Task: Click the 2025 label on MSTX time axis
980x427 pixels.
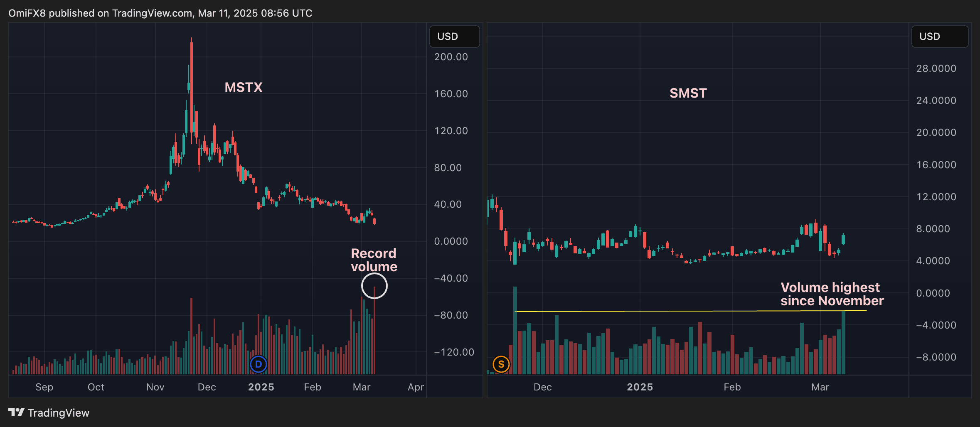Action: coord(261,387)
